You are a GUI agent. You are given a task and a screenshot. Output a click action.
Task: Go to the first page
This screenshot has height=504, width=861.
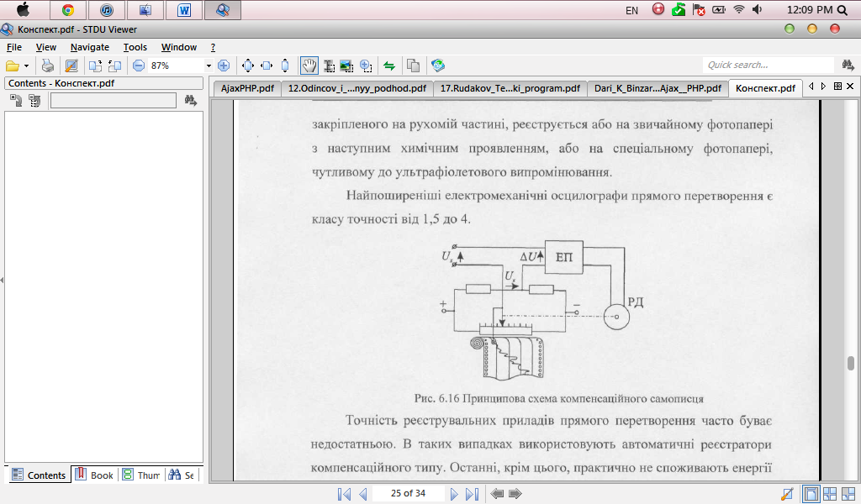click(x=344, y=494)
